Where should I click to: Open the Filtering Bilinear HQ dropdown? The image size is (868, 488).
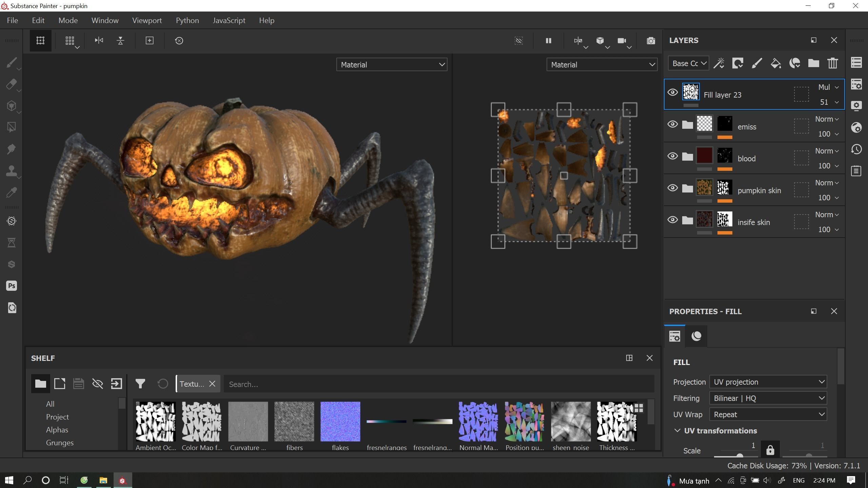point(768,398)
